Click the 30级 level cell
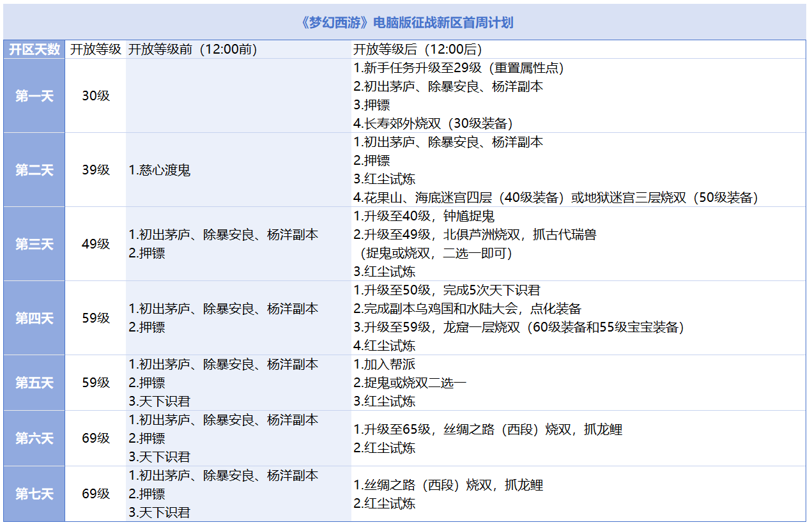812x527 pixels. tap(95, 96)
